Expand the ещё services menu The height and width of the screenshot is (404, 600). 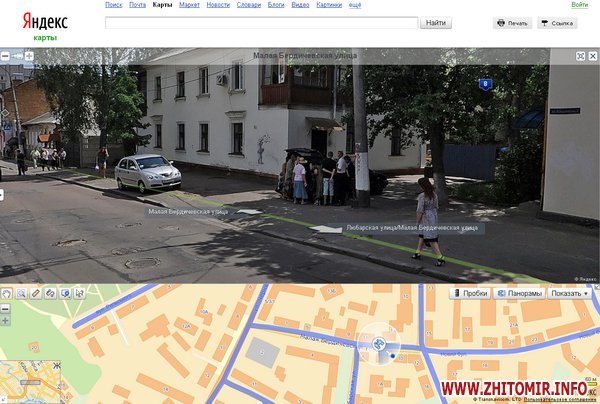click(355, 5)
